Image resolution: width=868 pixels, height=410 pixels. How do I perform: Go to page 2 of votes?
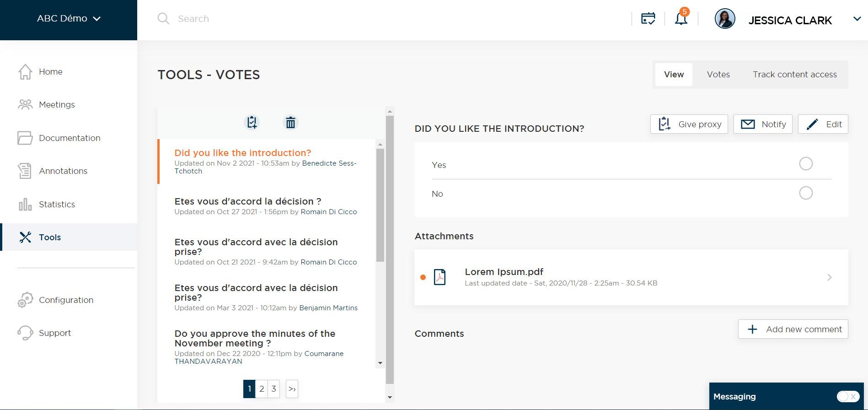[x=262, y=389]
